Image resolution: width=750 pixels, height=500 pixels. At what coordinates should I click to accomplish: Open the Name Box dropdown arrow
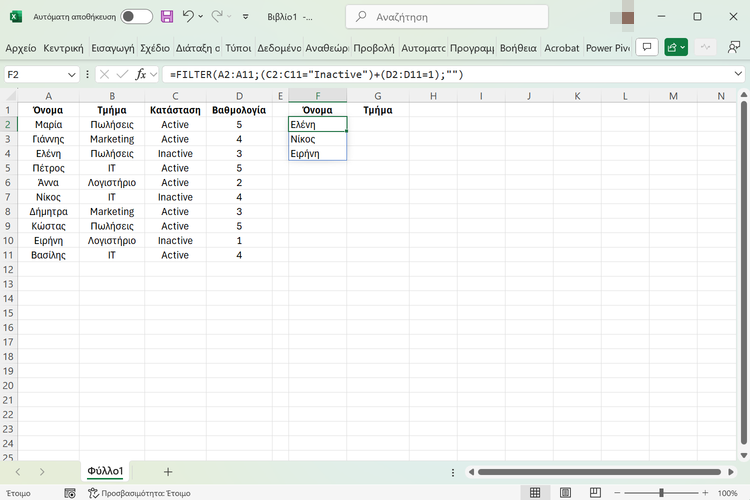pos(72,75)
